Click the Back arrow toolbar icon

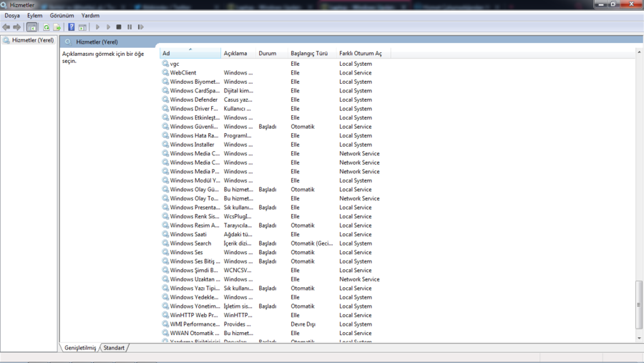[x=6, y=27]
